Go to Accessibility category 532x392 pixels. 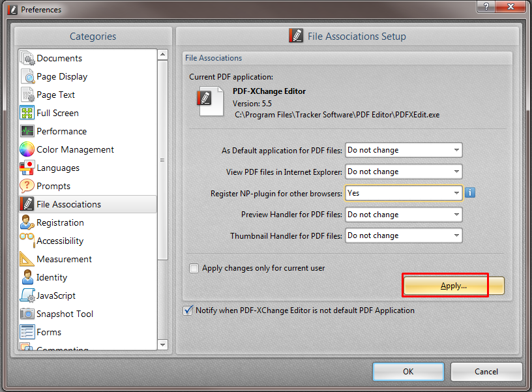pos(87,241)
